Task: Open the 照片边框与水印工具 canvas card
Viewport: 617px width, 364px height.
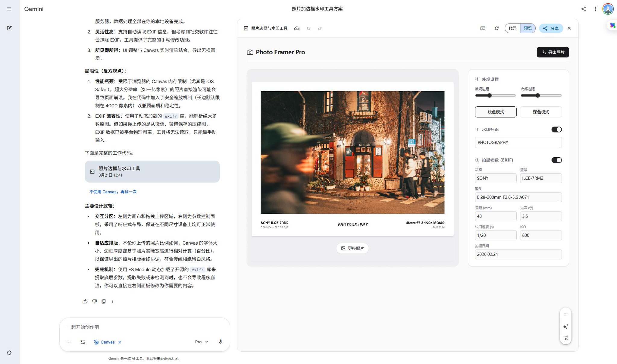Action: (x=152, y=171)
